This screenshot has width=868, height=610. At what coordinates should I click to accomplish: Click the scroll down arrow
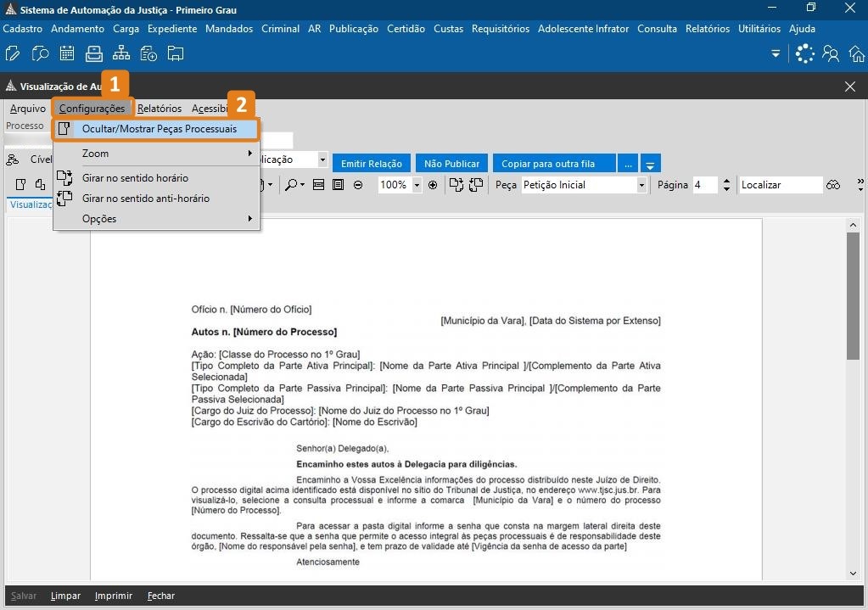pyautogui.click(x=853, y=574)
